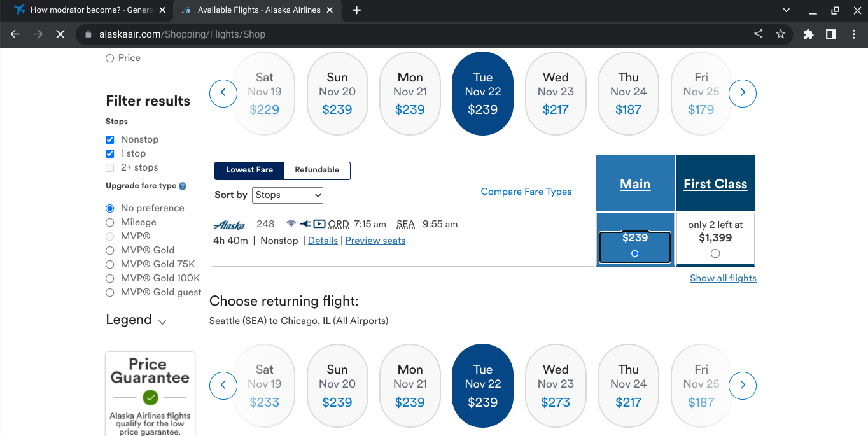The height and width of the screenshot is (436, 868).
Task: Switch to the Refundable tab
Action: tap(317, 171)
